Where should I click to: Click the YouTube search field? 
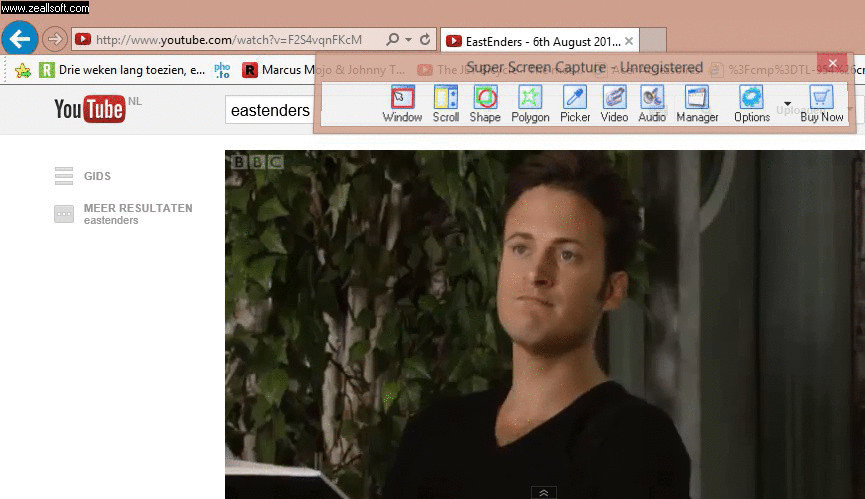point(269,110)
